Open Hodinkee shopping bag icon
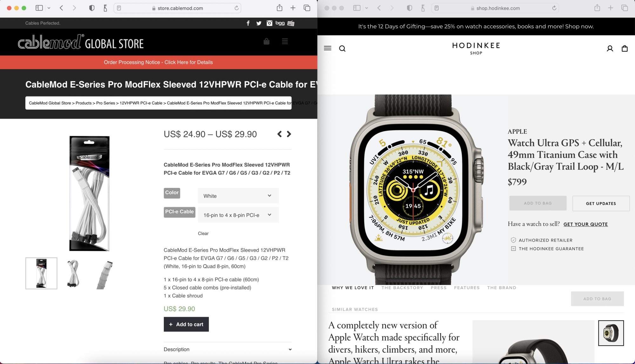 (625, 49)
